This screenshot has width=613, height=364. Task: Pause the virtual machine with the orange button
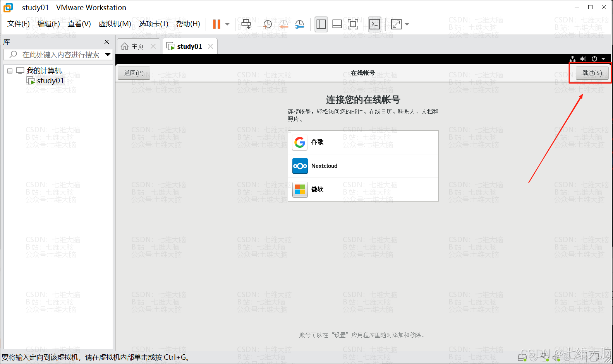click(216, 24)
